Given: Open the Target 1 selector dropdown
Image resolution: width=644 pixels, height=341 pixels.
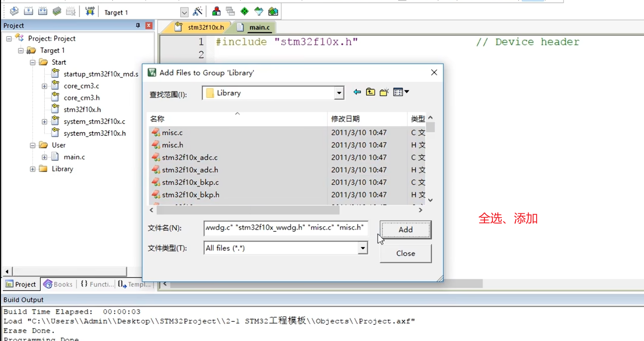Looking at the screenshot, I should click(x=184, y=11).
